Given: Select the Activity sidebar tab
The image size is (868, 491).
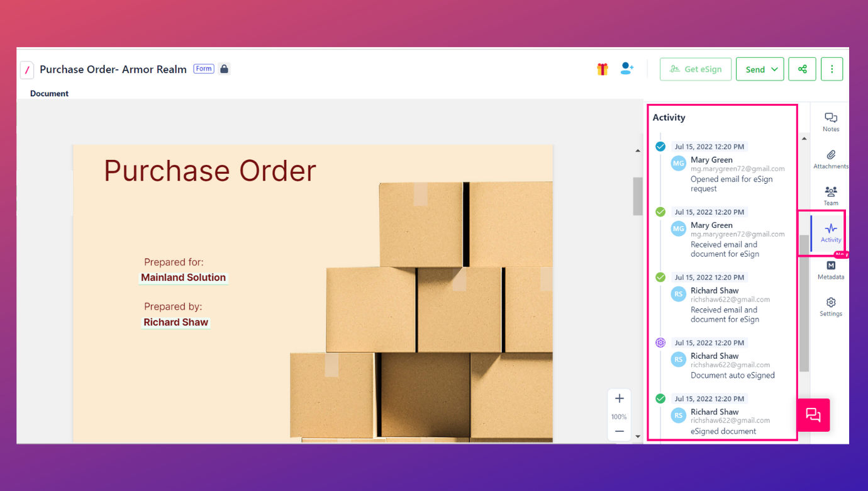Looking at the screenshot, I should coord(830,233).
